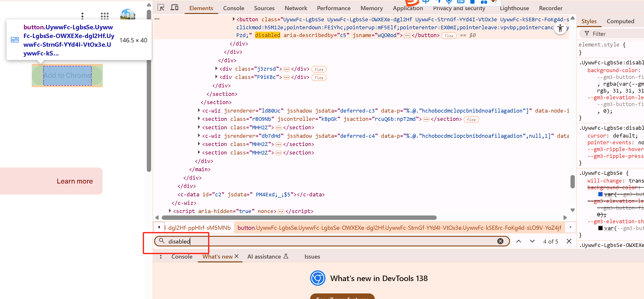
Task: Expand the script aria-hidden node
Action: coord(170,211)
